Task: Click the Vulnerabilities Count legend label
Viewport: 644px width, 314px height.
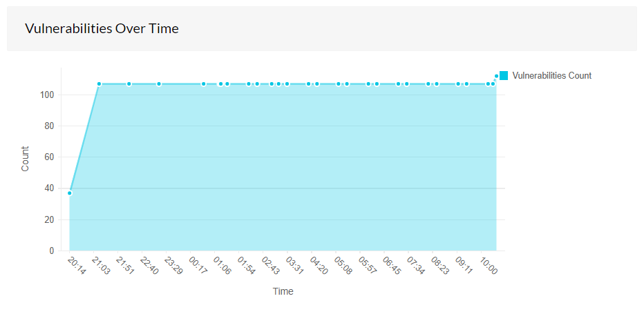Action: pyautogui.click(x=552, y=75)
